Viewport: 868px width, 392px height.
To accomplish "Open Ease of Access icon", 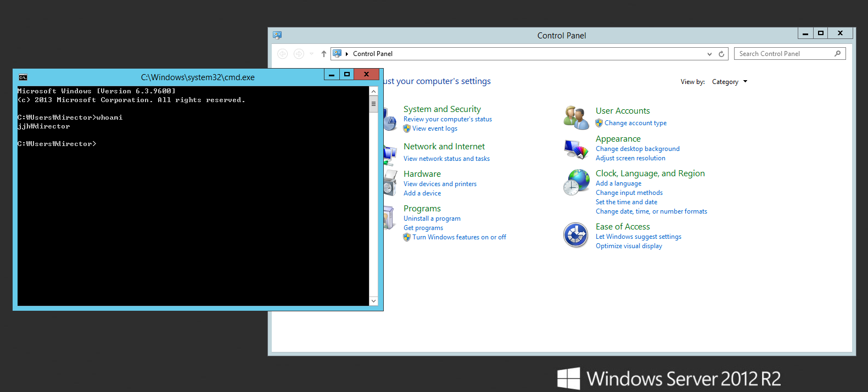I will (576, 235).
